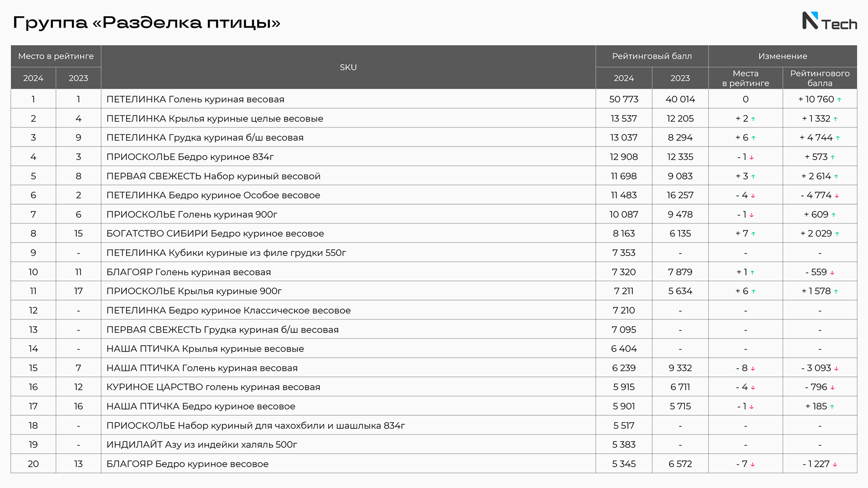Click the NTech logo
The width and height of the screenshot is (868, 488).
point(830,21)
